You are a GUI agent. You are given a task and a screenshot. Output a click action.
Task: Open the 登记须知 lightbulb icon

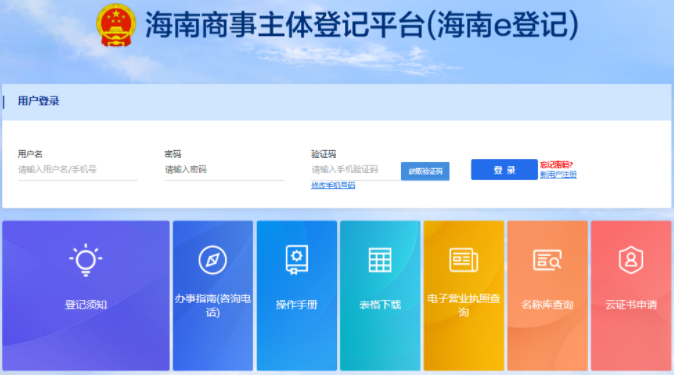tap(86, 259)
